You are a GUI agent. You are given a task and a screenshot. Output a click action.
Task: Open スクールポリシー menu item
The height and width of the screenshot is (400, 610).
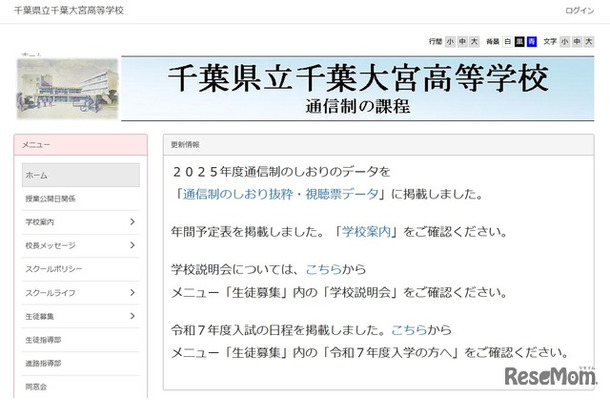[x=81, y=269]
